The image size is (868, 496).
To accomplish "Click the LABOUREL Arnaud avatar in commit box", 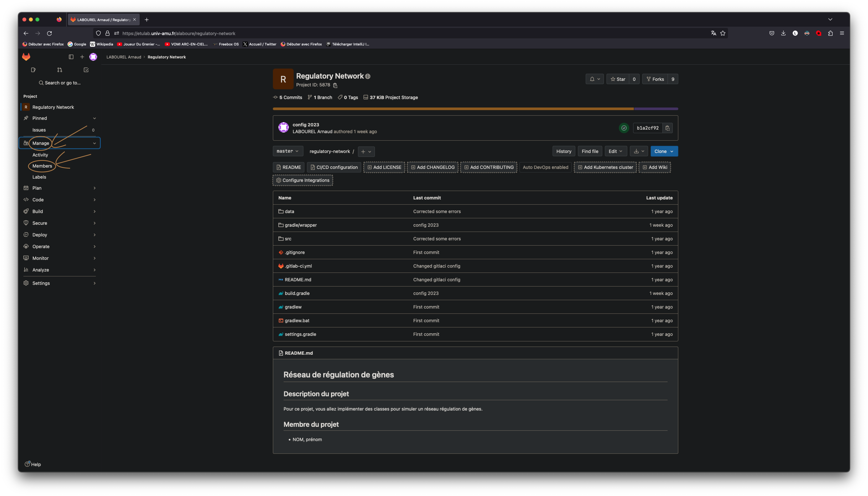I will (x=283, y=127).
